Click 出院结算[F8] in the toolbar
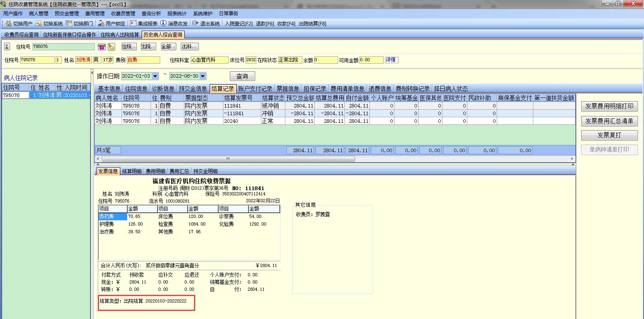 click(312, 23)
